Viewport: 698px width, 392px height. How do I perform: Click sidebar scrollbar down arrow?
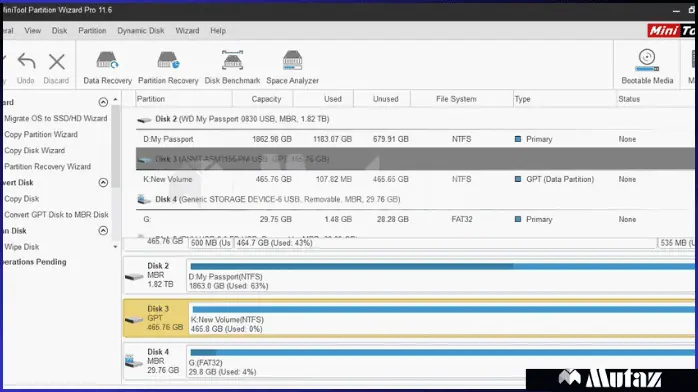click(x=115, y=247)
